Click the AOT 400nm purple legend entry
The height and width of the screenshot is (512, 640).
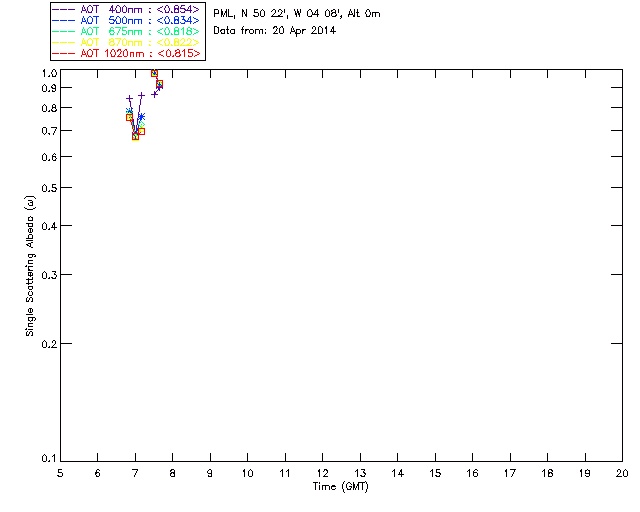click(x=126, y=9)
